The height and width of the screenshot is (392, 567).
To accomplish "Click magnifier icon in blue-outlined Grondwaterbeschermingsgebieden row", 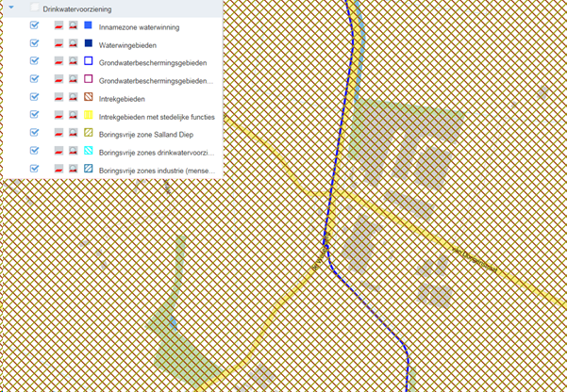I will click(x=74, y=61).
